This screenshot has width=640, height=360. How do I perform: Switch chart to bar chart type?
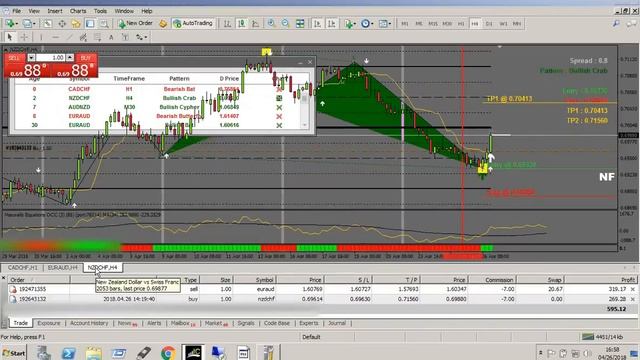(227, 24)
